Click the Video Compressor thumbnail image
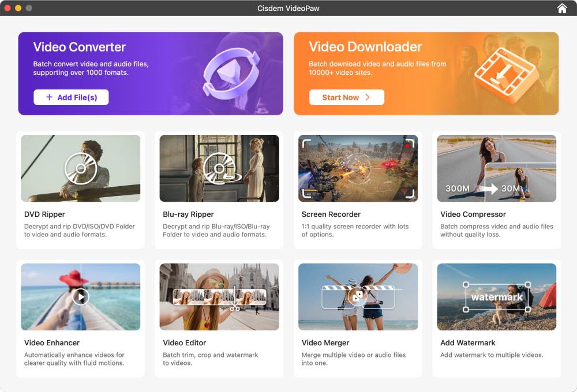Image resolution: width=577 pixels, height=392 pixels. coord(496,168)
